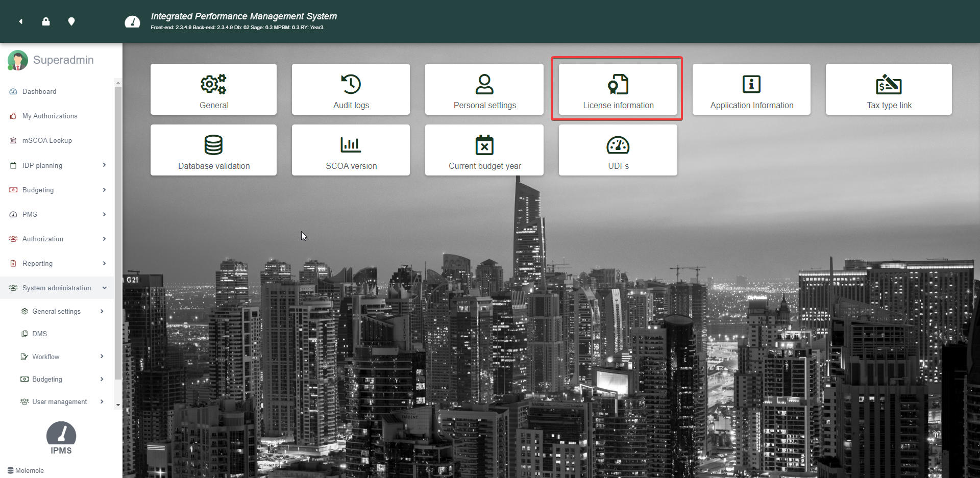Open UDFs gauge icon tile
The image size is (980, 478).
(x=618, y=150)
